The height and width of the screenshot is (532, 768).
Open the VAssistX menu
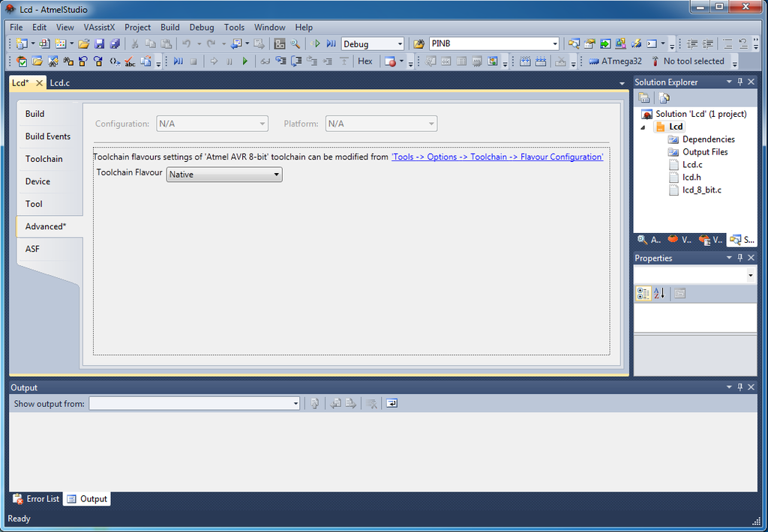99,28
